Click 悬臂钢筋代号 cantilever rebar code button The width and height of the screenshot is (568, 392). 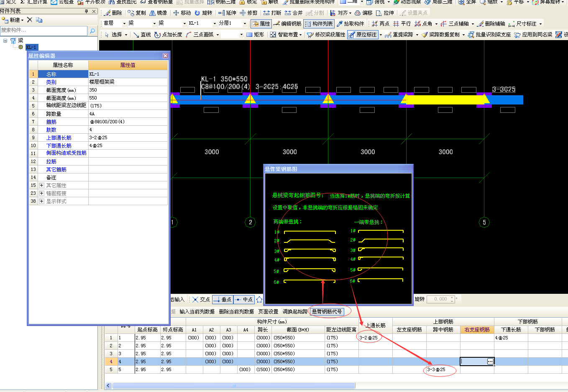(x=327, y=311)
